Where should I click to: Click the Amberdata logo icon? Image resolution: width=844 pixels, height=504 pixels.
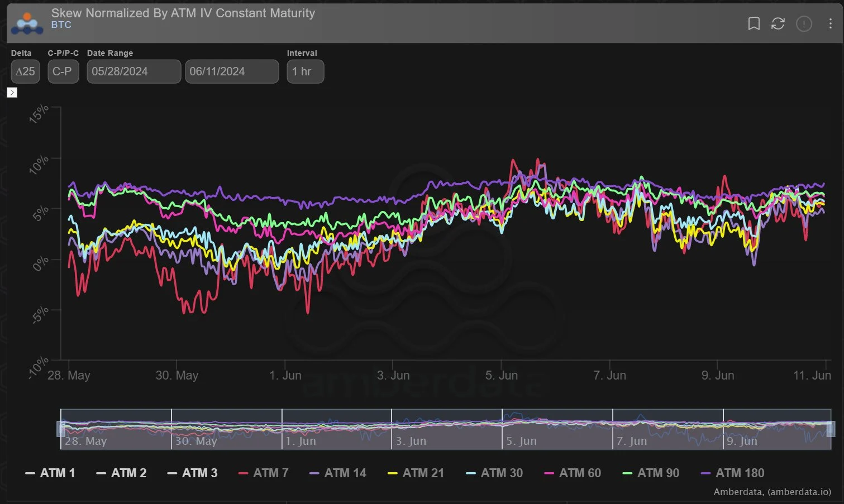[x=27, y=23]
